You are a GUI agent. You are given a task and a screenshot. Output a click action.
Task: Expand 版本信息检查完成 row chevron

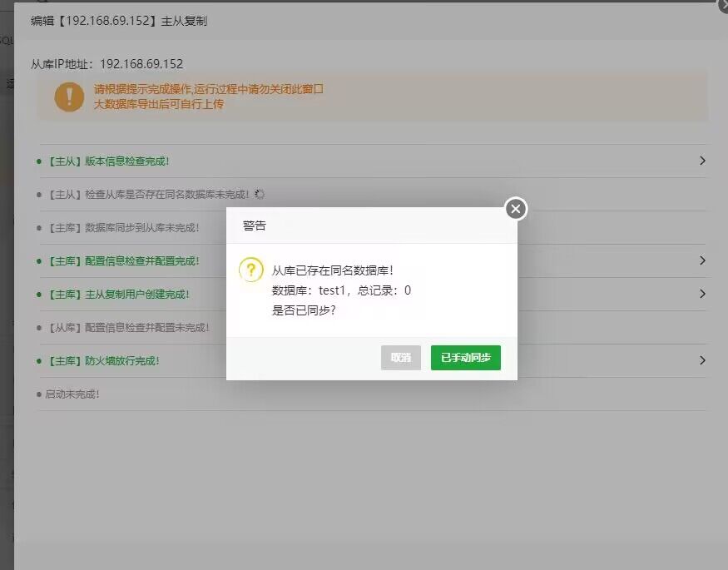pyautogui.click(x=702, y=161)
